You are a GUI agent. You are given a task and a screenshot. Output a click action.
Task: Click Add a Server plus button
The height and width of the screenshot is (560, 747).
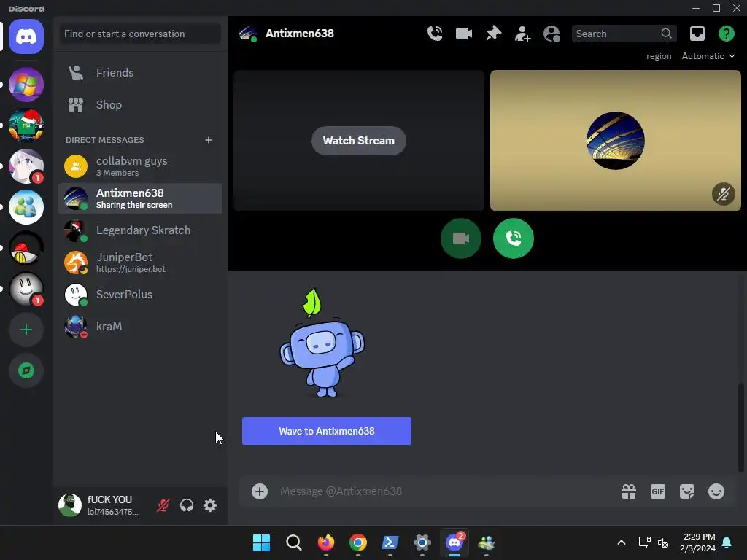[26, 330]
